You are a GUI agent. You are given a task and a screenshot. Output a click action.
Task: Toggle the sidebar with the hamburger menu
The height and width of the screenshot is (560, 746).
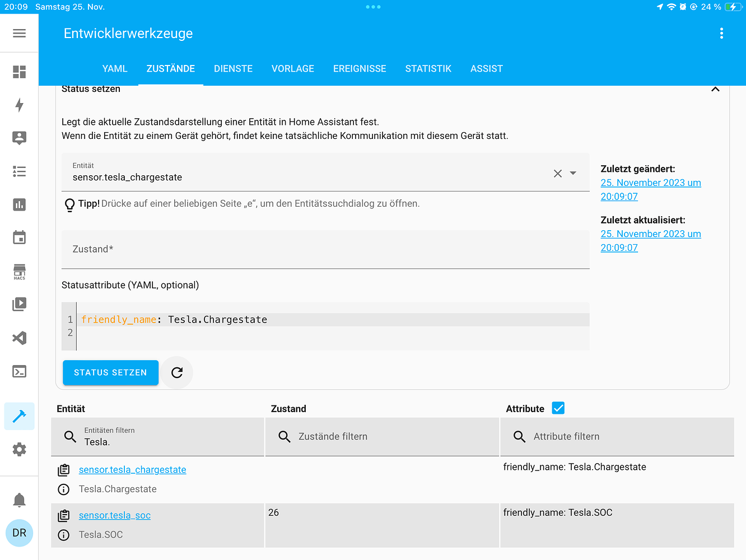click(x=19, y=32)
